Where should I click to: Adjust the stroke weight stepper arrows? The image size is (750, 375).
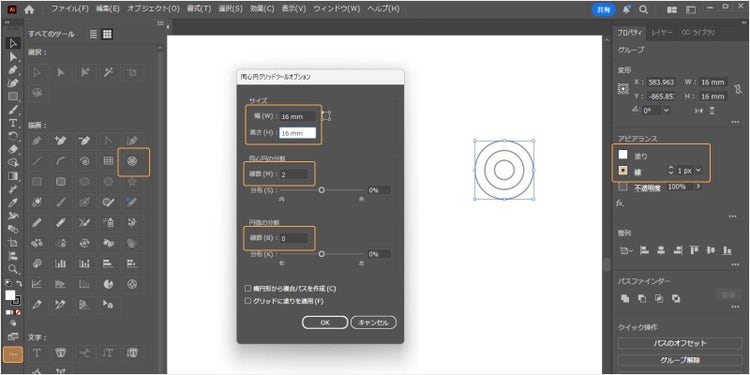(670, 170)
